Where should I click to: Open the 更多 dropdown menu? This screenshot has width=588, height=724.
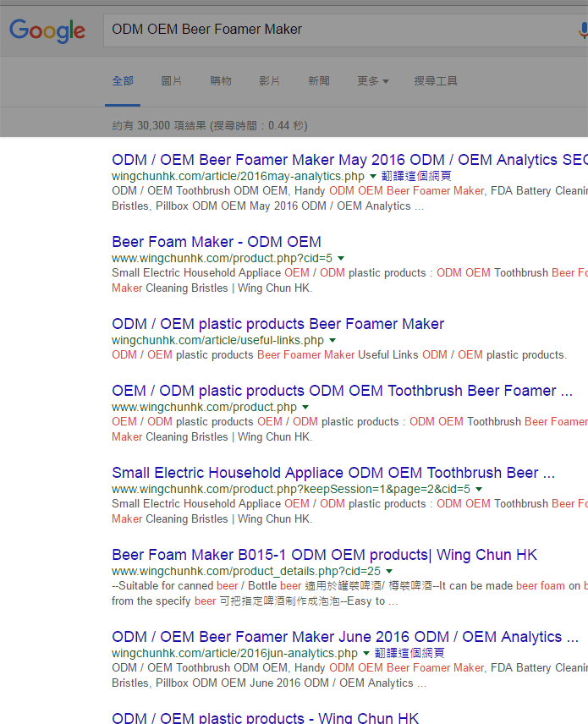pyautogui.click(x=373, y=81)
